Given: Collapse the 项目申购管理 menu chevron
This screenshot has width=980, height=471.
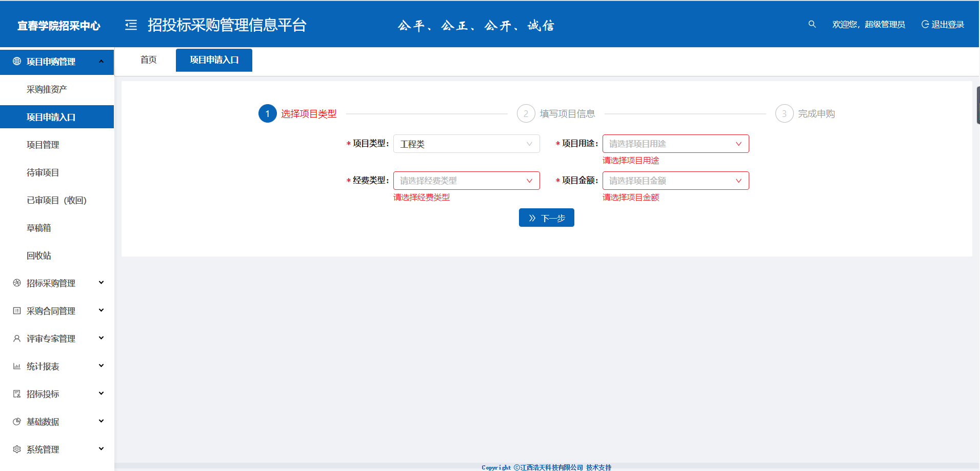Looking at the screenshot, I should click(x=101, y=62).
